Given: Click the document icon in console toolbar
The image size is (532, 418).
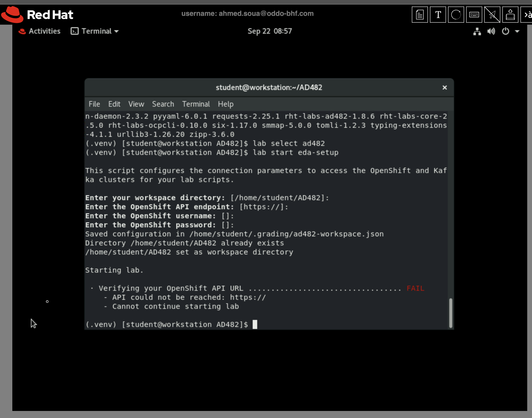Looking at the screenshot, I should click(420, 15).
